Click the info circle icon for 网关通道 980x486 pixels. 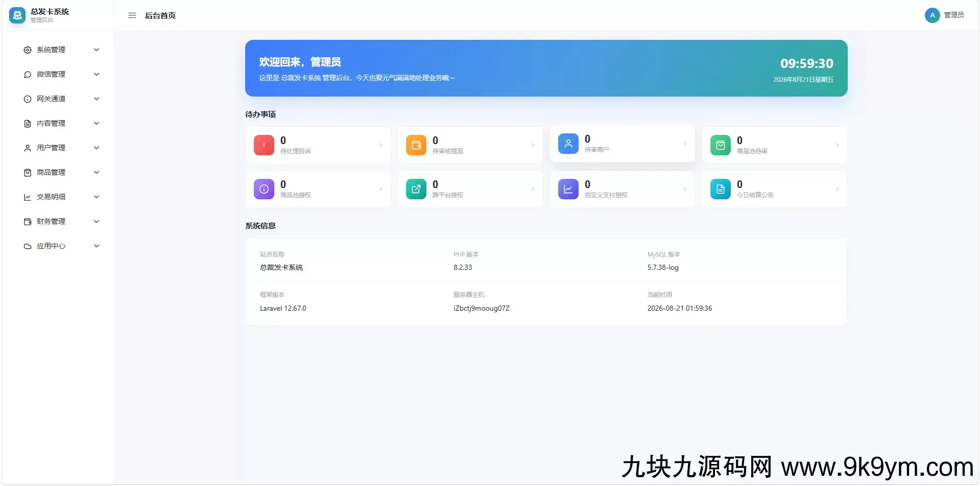click(x=28, y=99)
